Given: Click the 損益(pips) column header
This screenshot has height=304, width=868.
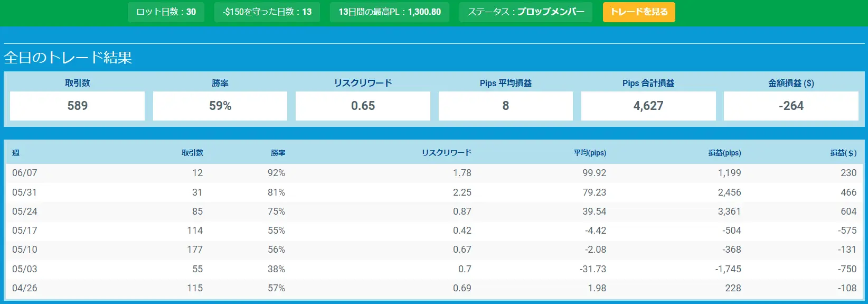Looking at the screenshot, I should coord(724,153).
